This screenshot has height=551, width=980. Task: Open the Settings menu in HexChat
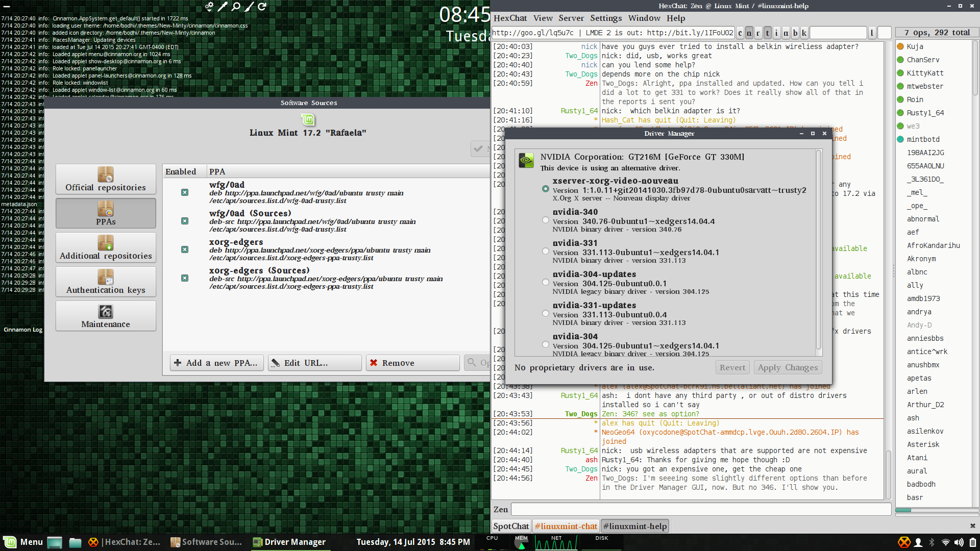point(606,18)
